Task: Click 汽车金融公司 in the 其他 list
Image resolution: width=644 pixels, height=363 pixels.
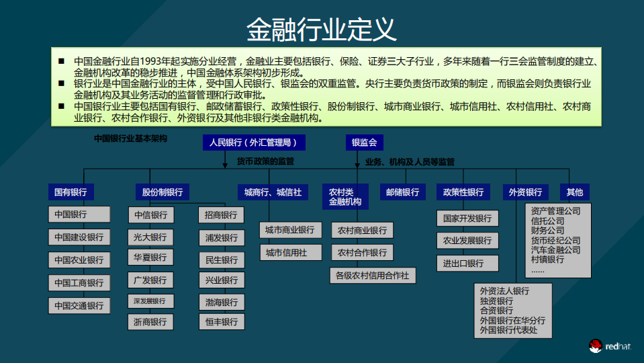Action: [x=555, y=250]
